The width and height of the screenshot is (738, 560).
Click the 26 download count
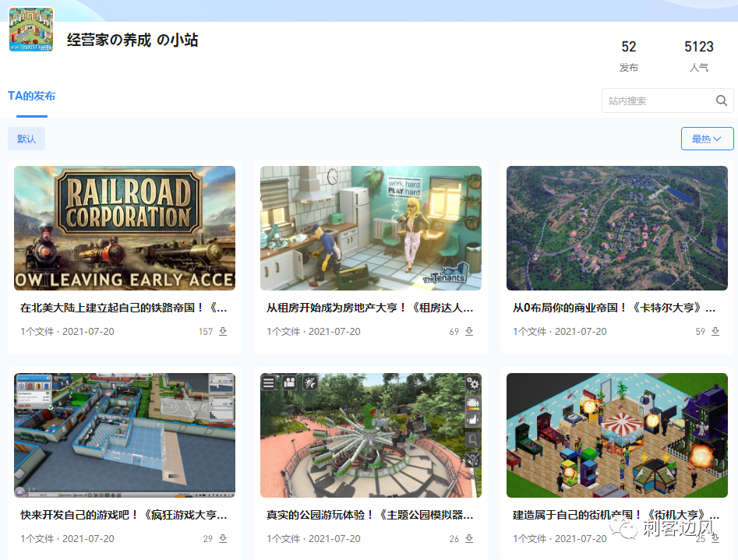[454, 539]
